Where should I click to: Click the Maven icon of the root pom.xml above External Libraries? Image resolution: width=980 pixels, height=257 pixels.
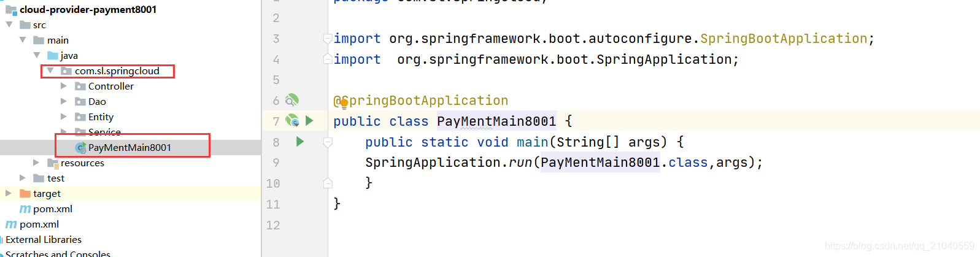[11, 224]
